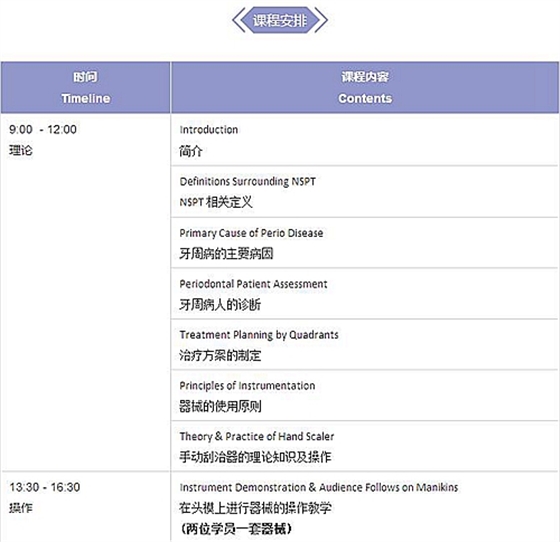Select Primary Cause of Perio Disease row
Viewport: 560px width, 542px height.
(365, 243)
